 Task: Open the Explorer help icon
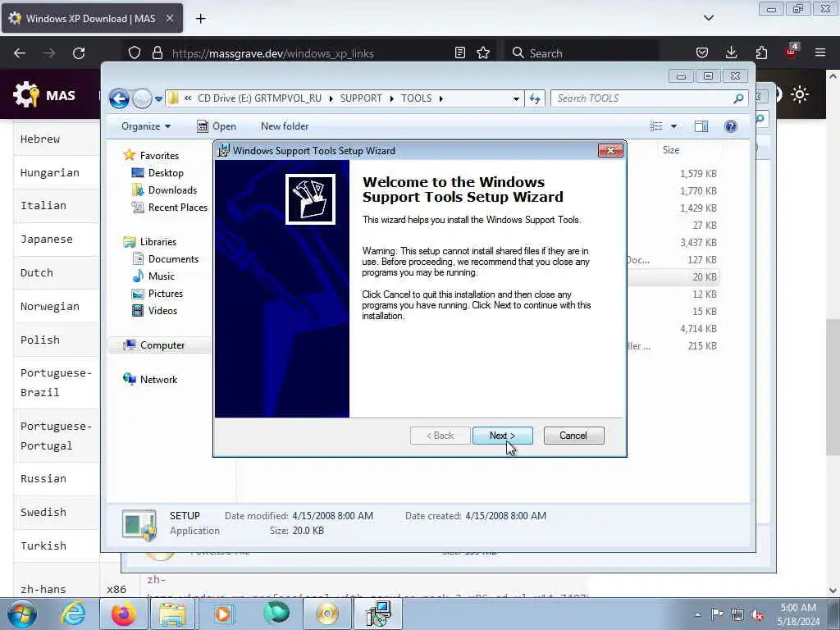[731, 126]
